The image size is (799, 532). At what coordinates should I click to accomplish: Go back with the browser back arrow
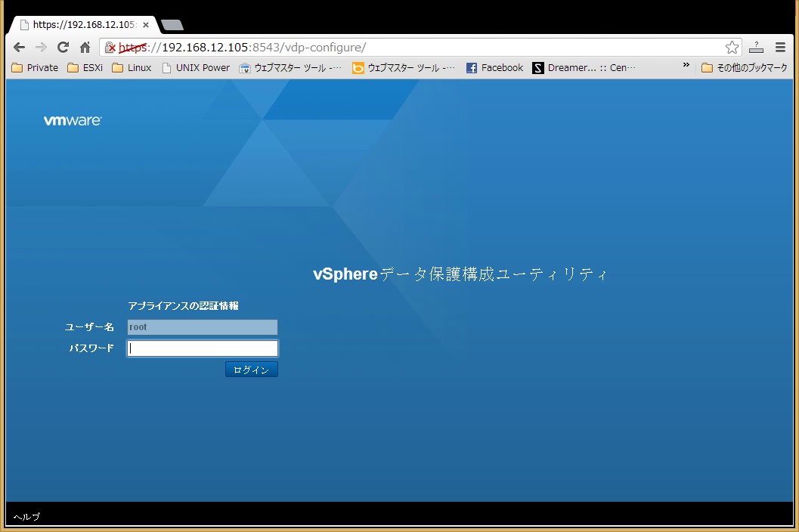click(20, 48)
